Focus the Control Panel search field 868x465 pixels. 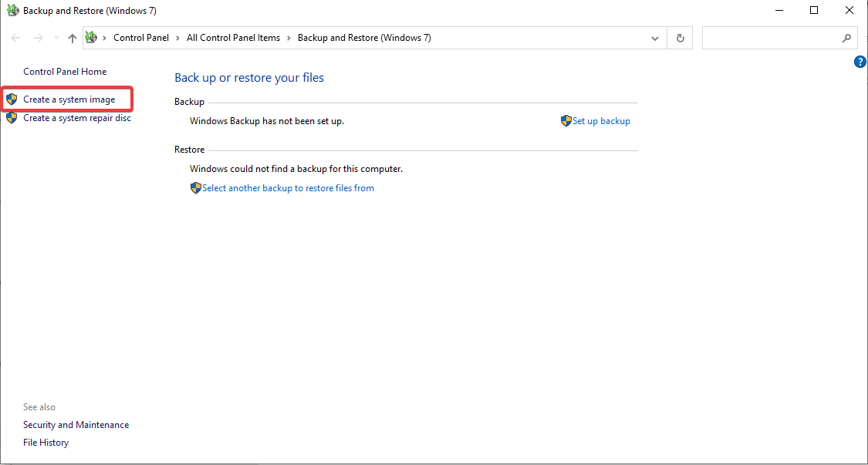click(x=772, y=38)
